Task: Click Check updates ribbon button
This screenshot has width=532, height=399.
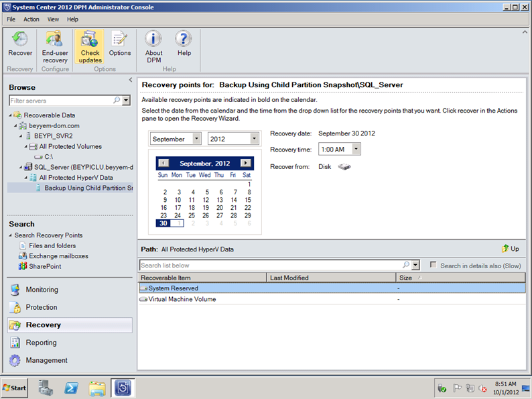Action: coord(90,47)
